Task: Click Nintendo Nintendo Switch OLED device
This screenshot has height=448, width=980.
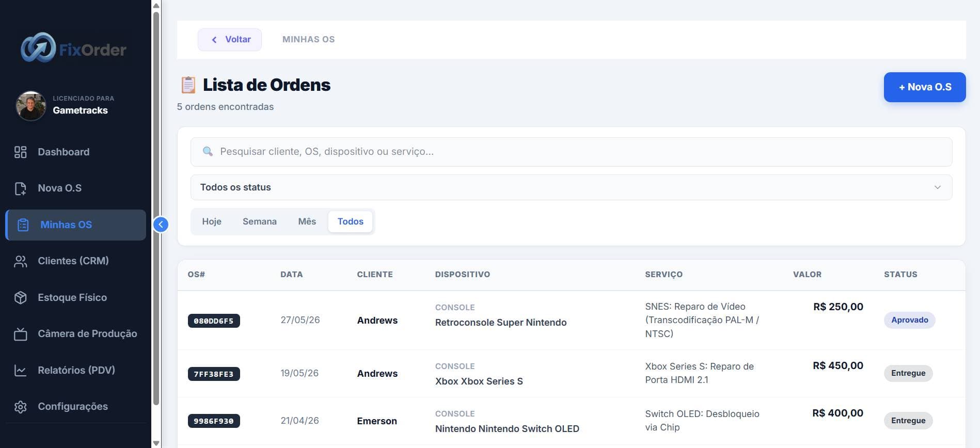Action: [x=507, y=429]
